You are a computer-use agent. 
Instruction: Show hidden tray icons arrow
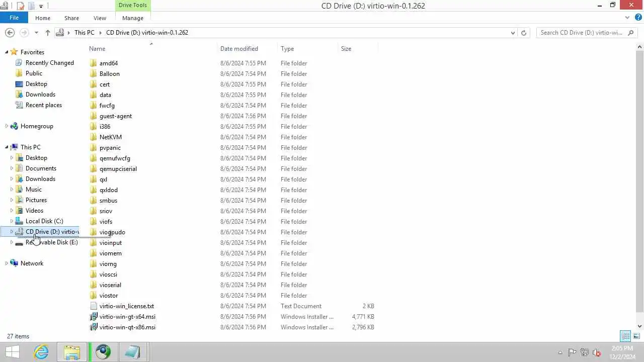tap(560, 353)
